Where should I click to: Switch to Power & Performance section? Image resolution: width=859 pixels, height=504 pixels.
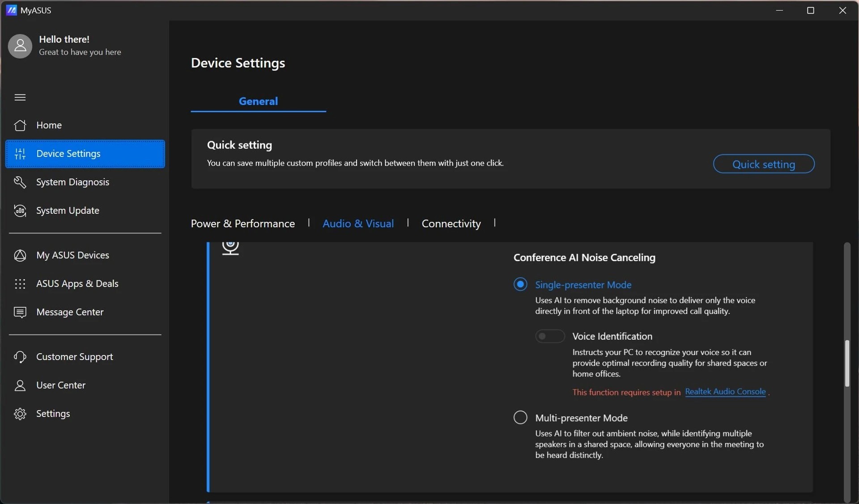click(x=242, y=224)
